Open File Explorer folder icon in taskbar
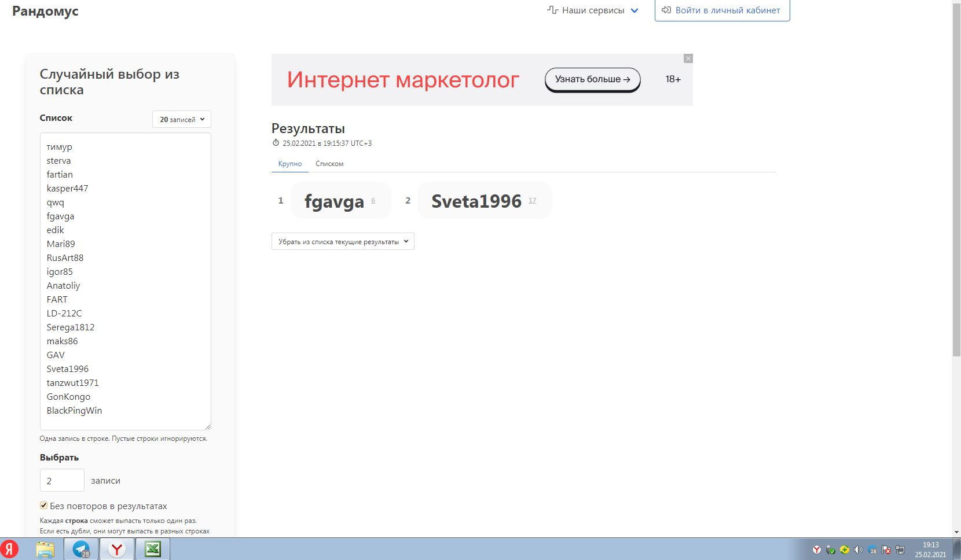Image resolution: width=961 pixels, height=560 pixels. point(45,549)
